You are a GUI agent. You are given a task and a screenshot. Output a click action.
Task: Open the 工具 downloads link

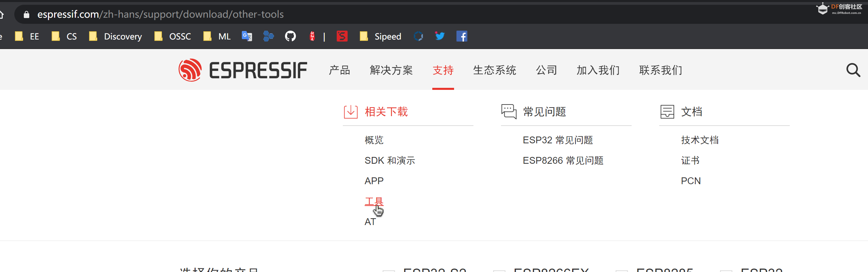[x=374, y=201]
